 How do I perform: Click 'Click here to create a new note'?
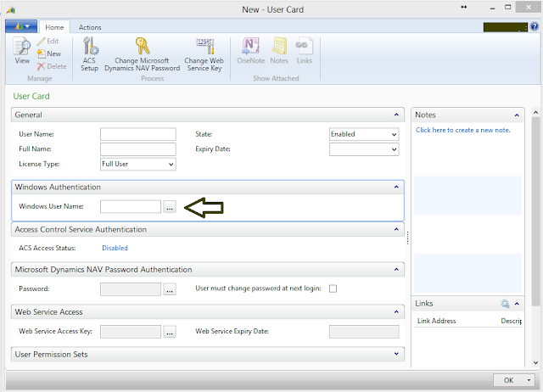tap(462, 130)
